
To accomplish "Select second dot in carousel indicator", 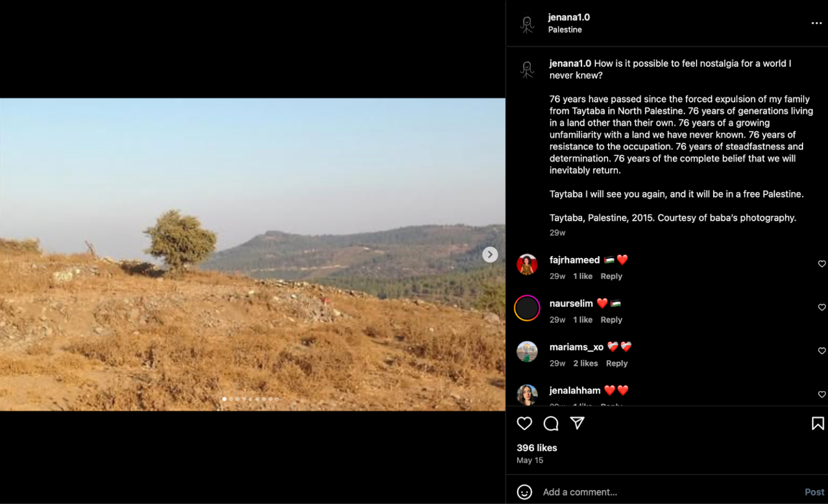I will [231, 399].
